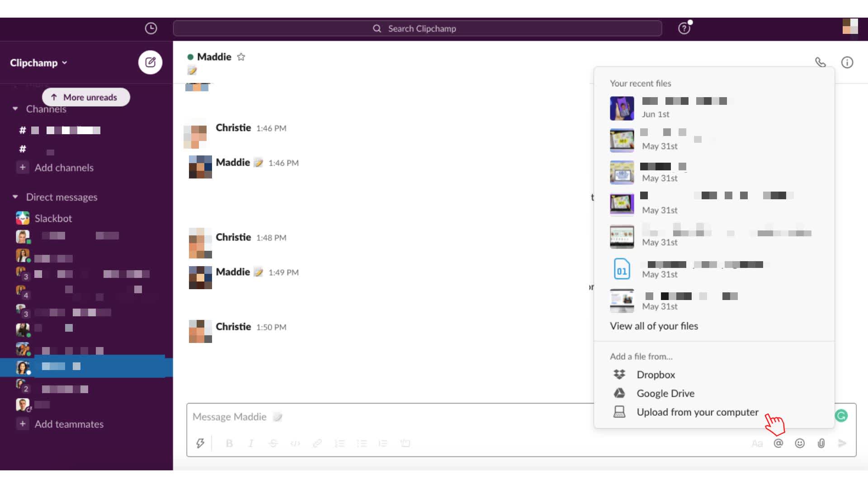Choose Google Drive as file source
This screenshot has width=868, height=488.
coord(665,394)
